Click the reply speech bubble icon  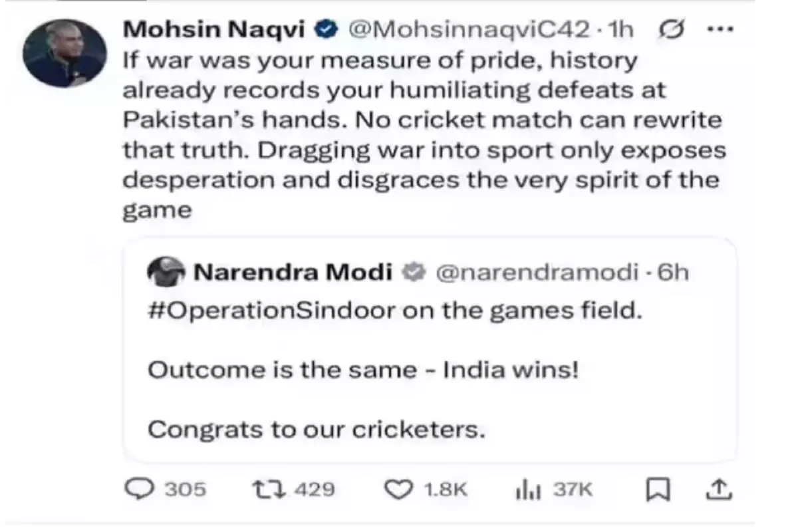coord(140,490)
